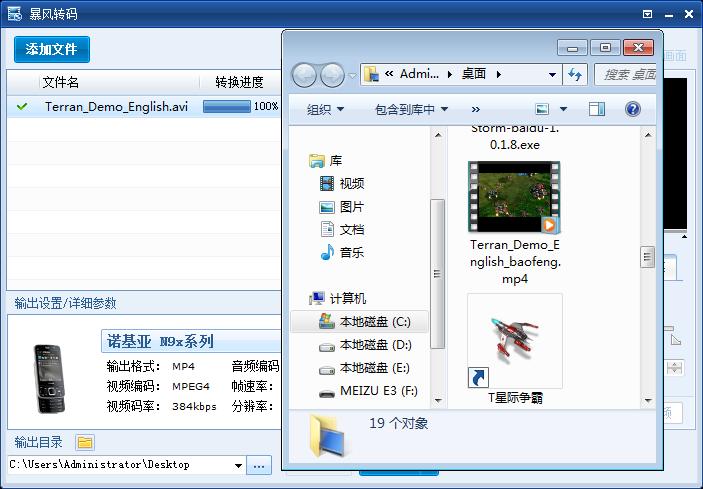Open recent locations dropdown next to forward button
Screen dimensions: 703x489
352,75
